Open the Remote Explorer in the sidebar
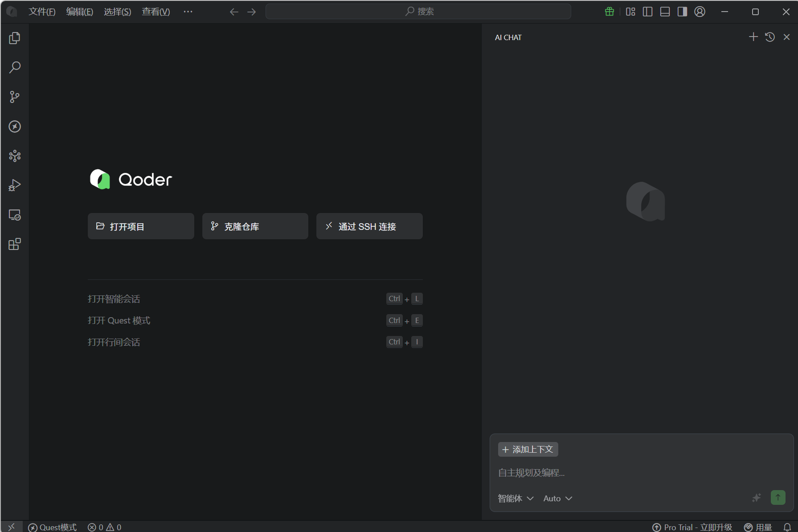 point(15,215)
